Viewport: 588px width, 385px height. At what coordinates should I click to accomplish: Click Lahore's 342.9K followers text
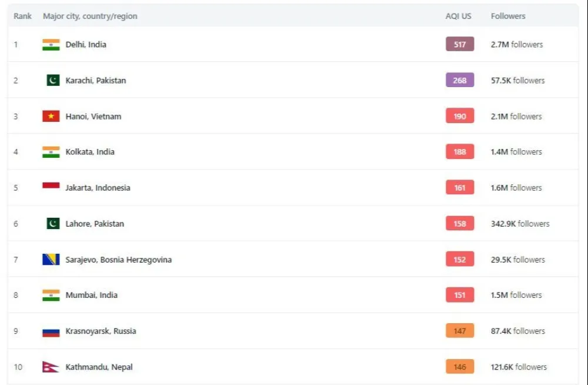point(520,224)
